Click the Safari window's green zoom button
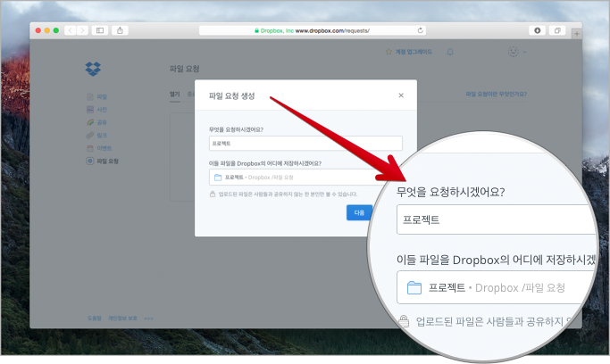This screenshot has width=610, height=364. 56,30
